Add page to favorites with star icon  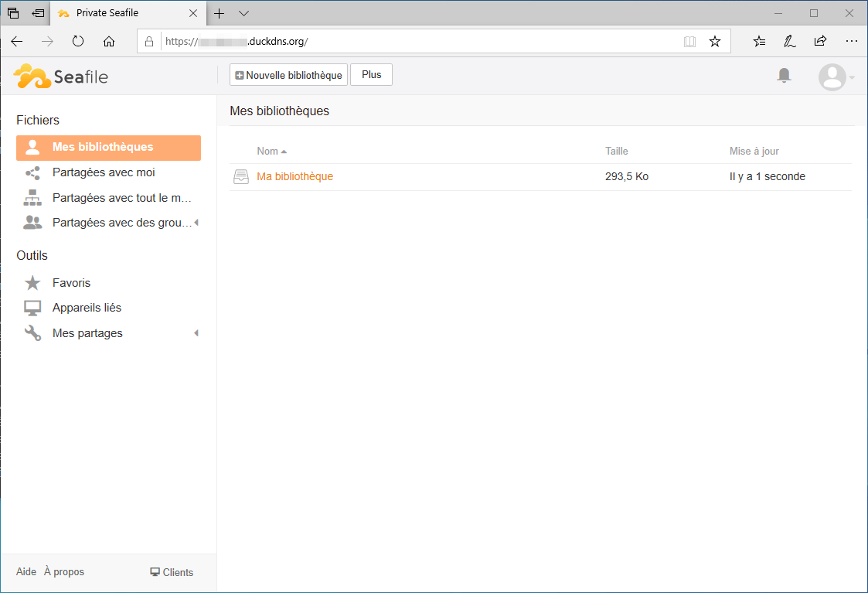point(715,42)
